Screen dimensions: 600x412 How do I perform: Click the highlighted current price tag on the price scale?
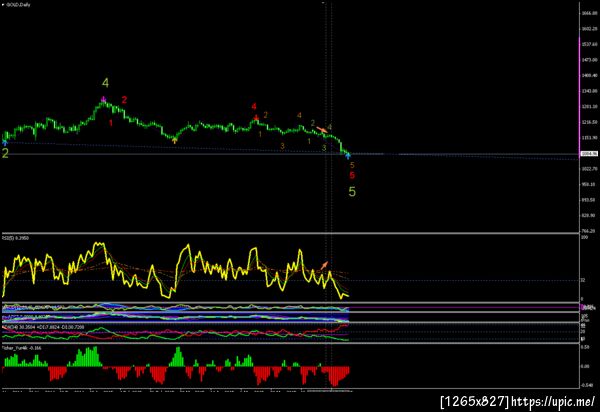(590, 153)
